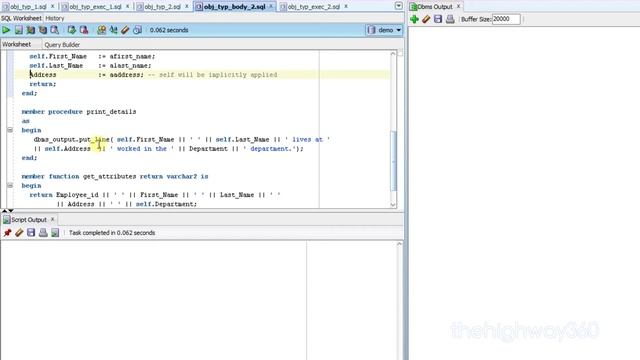Click the '0.062 seconds' timing text
640x360 pixels.
[x=169, y=30]
